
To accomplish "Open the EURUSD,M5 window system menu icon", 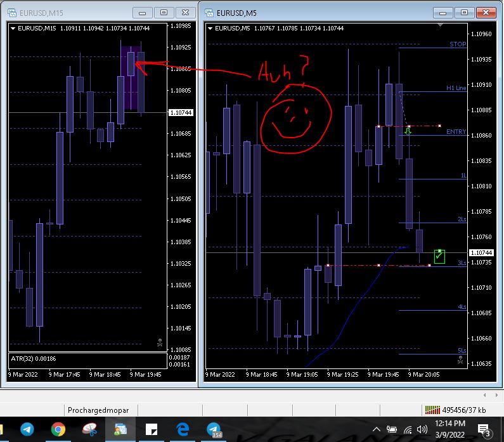I will tap(209, 13).
